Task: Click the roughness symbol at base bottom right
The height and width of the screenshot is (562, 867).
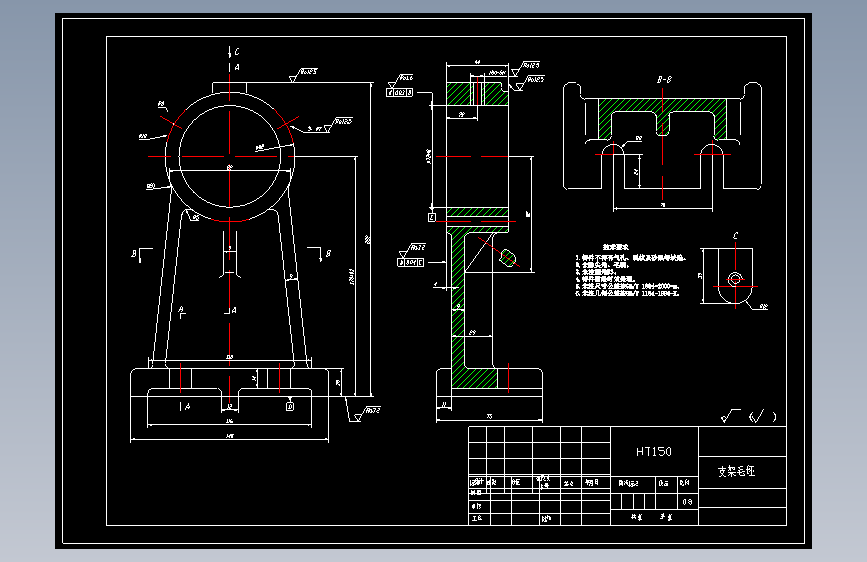Action: (x=365, y=414)
